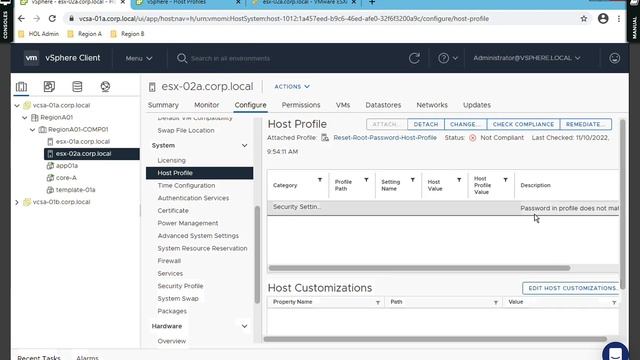Click the bottom horizontal scrollbar of the panel
Screen dimensions: 640x360
(435, 339)
